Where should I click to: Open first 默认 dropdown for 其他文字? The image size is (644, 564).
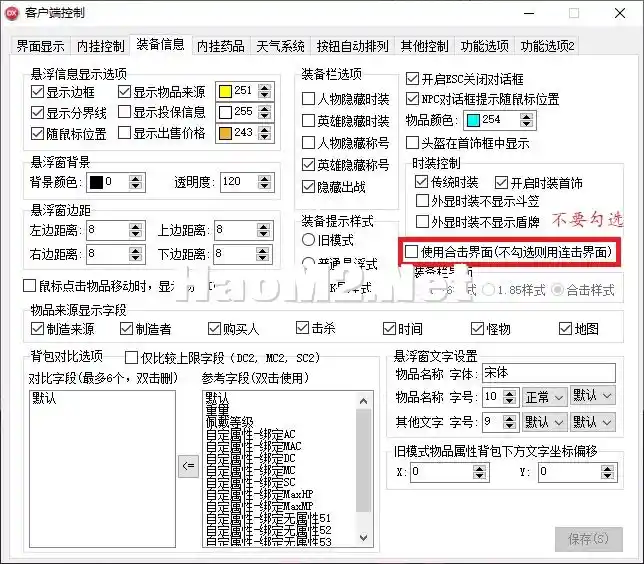coord(544,422)
